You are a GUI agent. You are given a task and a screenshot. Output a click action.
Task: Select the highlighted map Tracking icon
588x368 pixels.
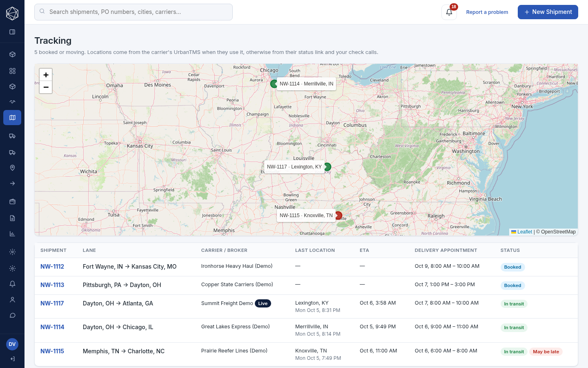point(12,117)
